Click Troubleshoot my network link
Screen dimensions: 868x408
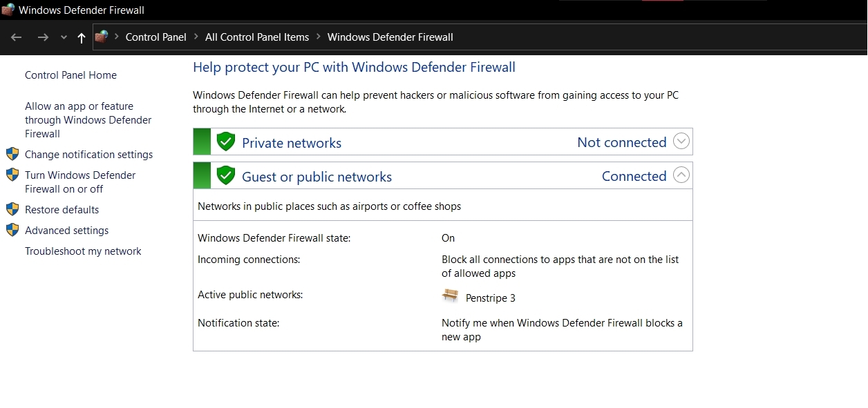83,251
